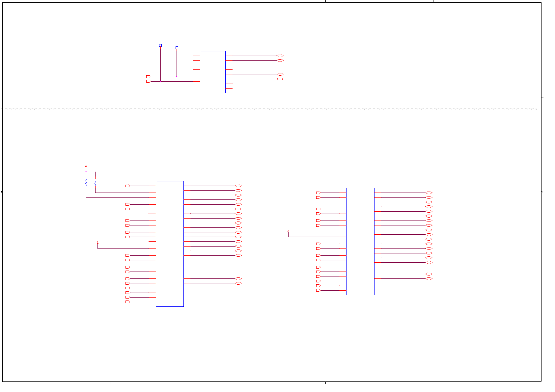Select the left pull-up resistor symbol
Image resolution: width=555 pixels, height=392 pixels.
point(86,182)
